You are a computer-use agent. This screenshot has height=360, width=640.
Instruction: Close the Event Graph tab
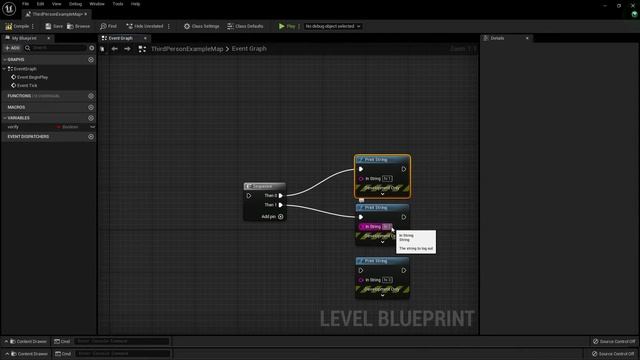point(145,38)
